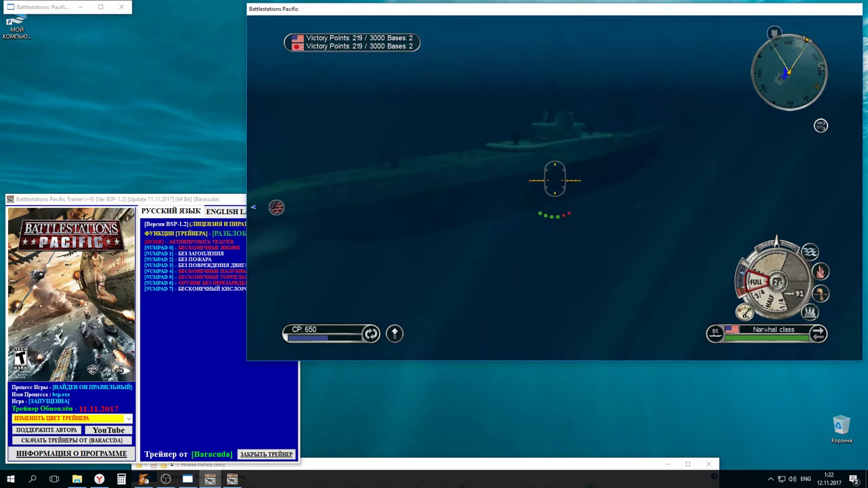Click the switch unit arrows icon
Image resolution: width=868 pixels, height=488 pixels.
pyautogui.click(x=818, y=333)
